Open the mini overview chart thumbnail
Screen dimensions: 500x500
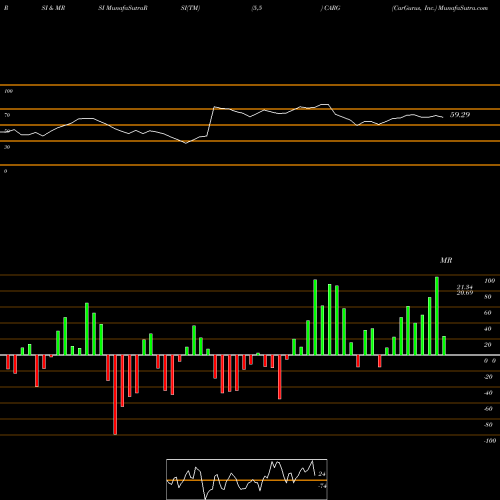click(247, 479)
